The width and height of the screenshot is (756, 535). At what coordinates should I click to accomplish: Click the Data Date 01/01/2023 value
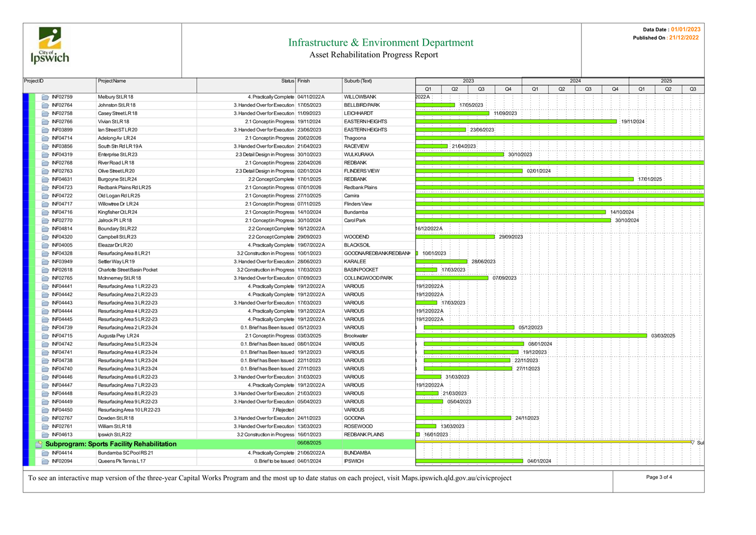point(686,29)
